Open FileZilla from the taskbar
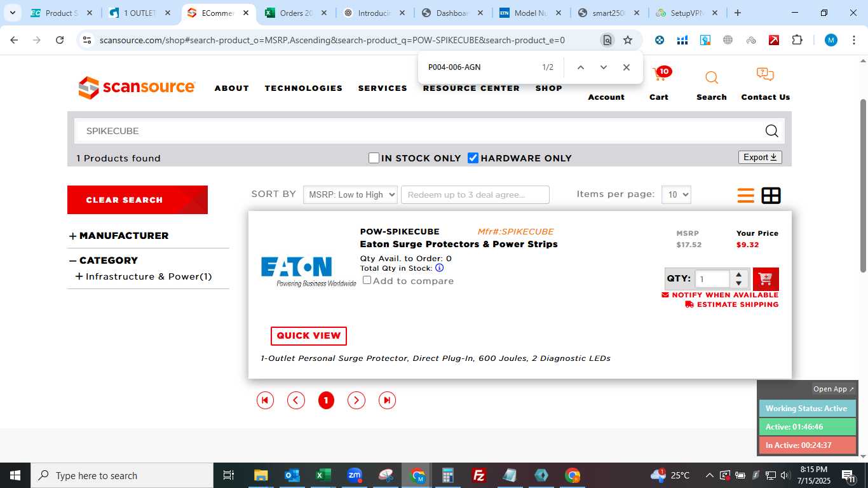The width and height of the screenshot is (868, 488). pos(479,475)
